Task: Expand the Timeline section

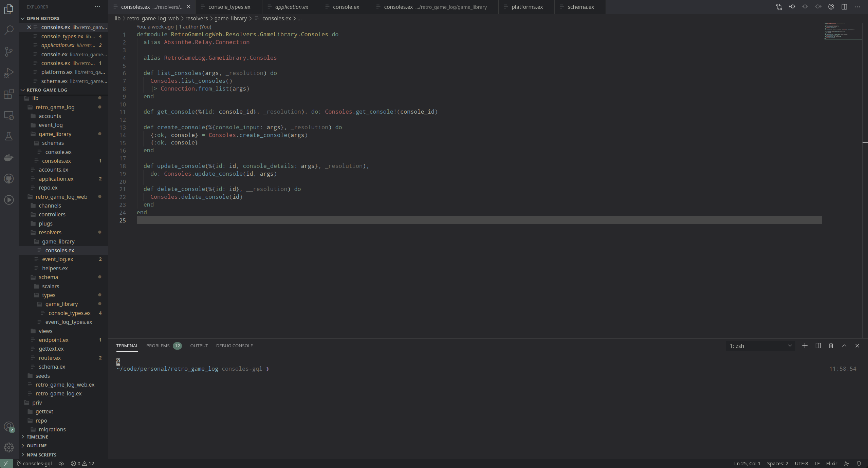Action: (37, 437)
